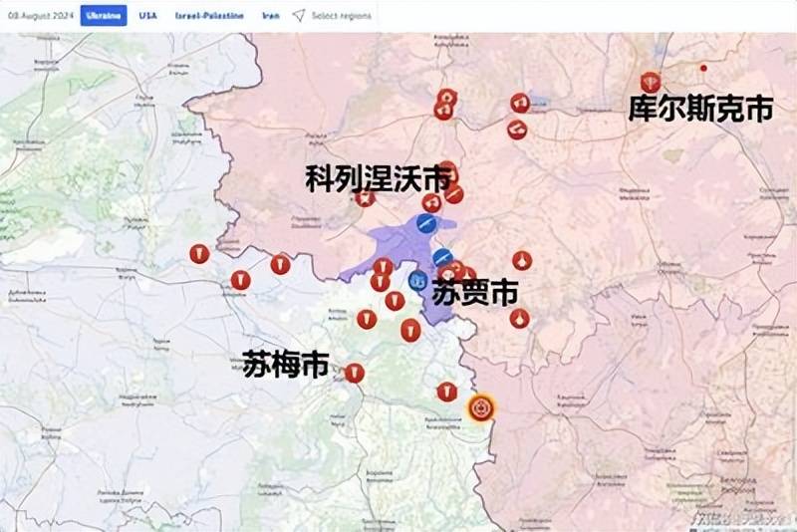Click the 库尔斯克市 city label
The image size is (797, 532).
pyautogui.click(x=701, y=109)
